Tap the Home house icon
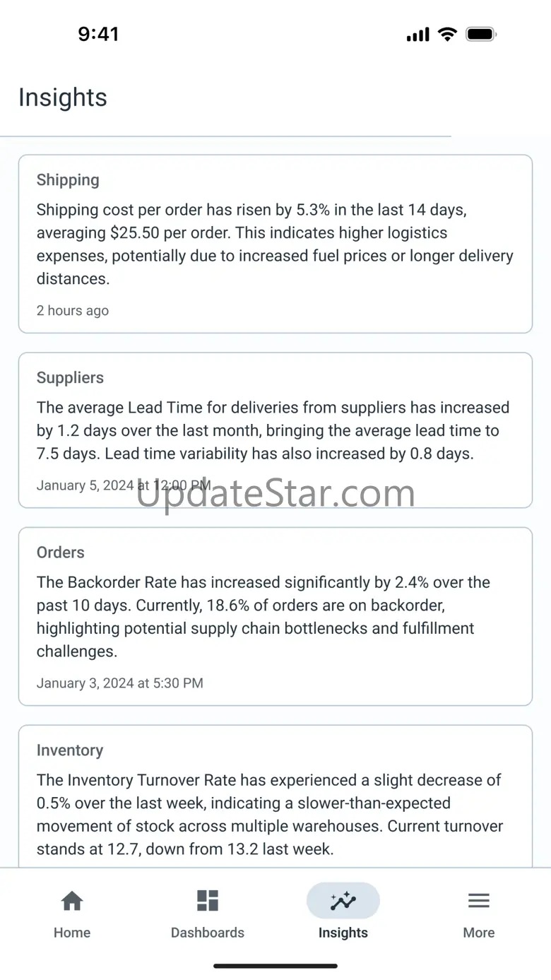The height and width of the screenshot is (980, 551). pos(72,901)
